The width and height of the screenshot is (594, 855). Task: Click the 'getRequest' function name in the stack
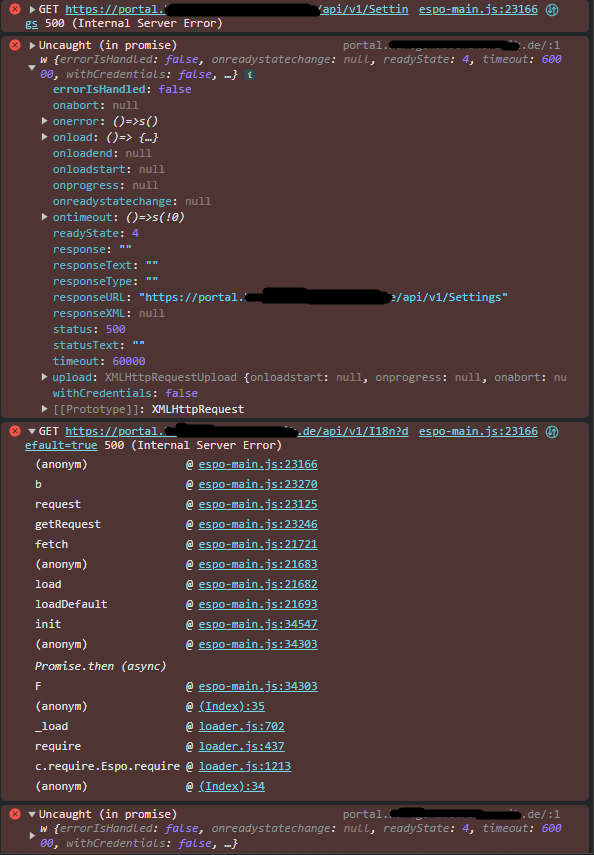coord(68,525)
